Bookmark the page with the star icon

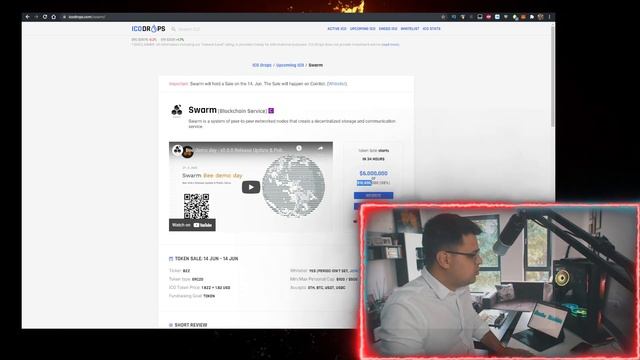click(443, 17)
